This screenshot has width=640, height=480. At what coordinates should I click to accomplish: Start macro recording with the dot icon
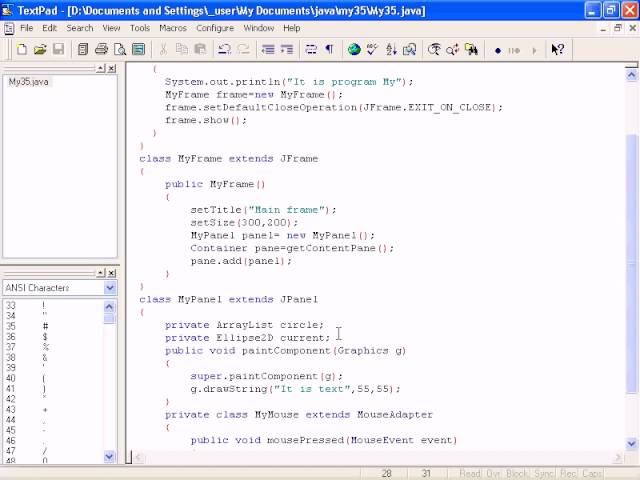pos(498,51)
